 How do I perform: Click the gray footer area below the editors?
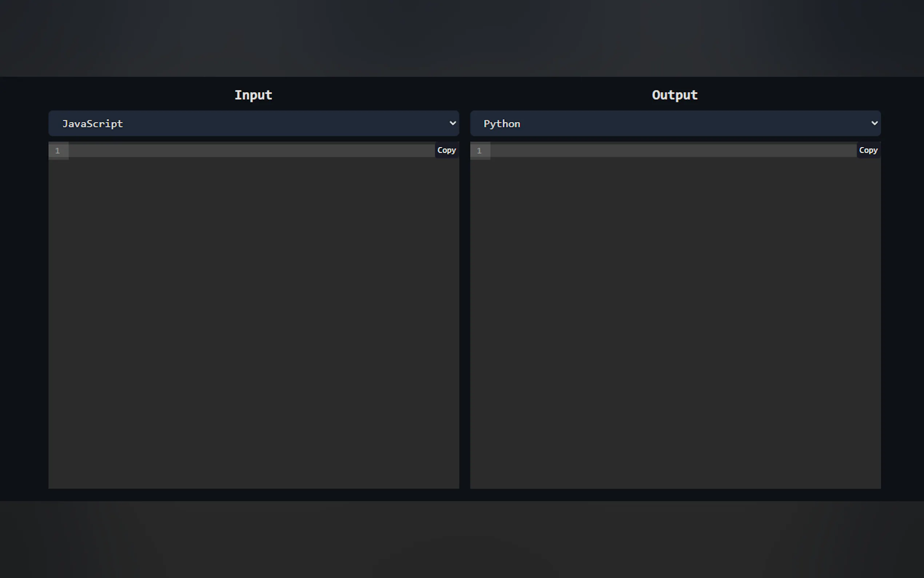pos(462,539)
